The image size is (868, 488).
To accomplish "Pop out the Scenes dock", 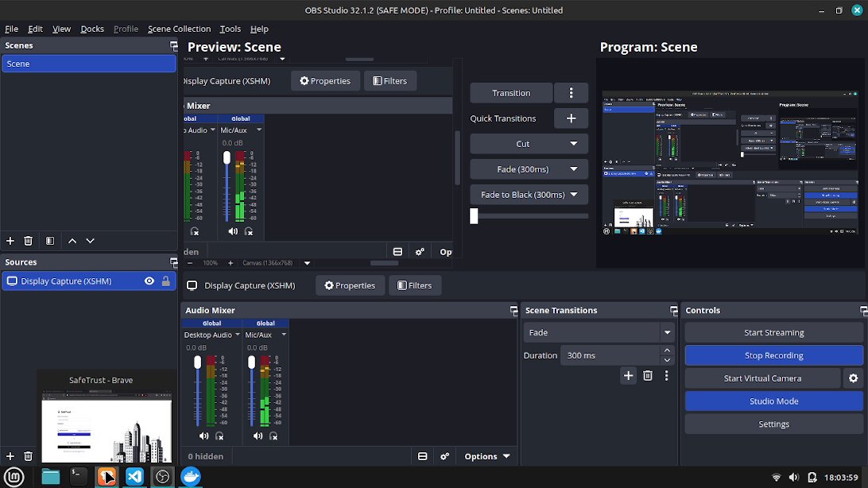I will 174,45.
